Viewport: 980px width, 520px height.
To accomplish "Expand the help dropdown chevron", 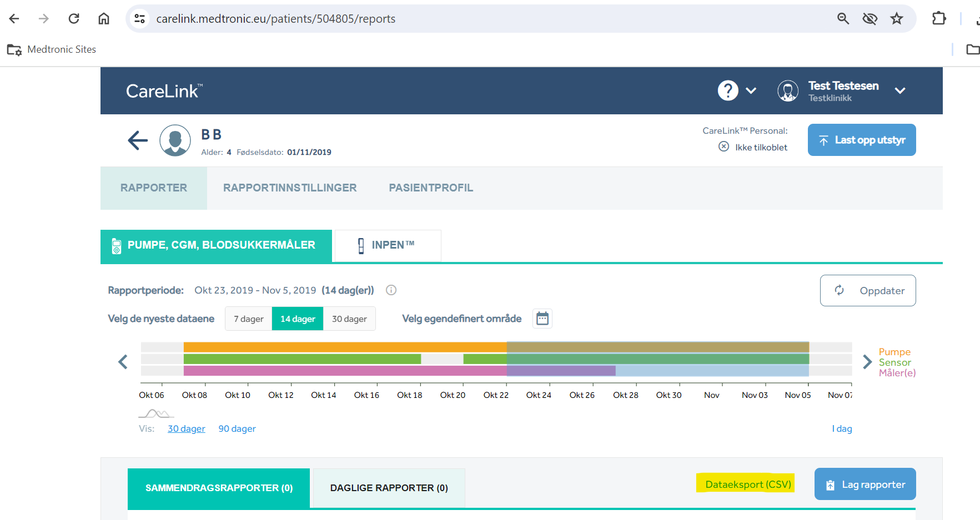I will tap(751, 90).
